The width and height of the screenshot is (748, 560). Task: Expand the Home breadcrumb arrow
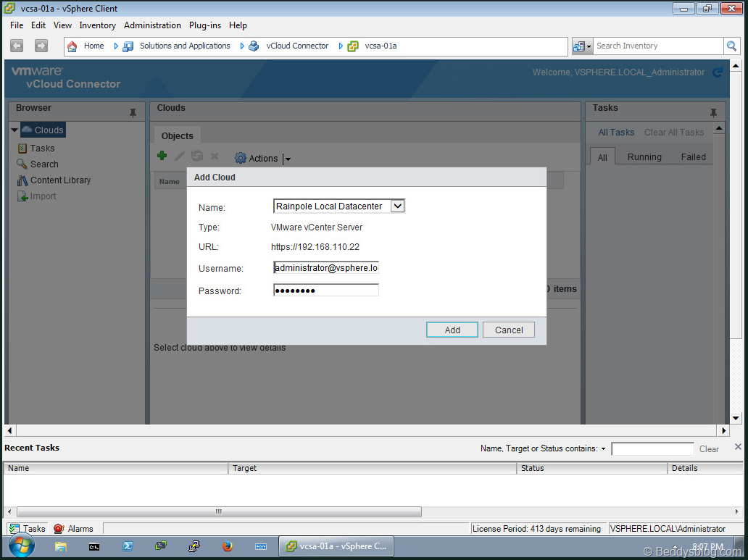(116, 46)
